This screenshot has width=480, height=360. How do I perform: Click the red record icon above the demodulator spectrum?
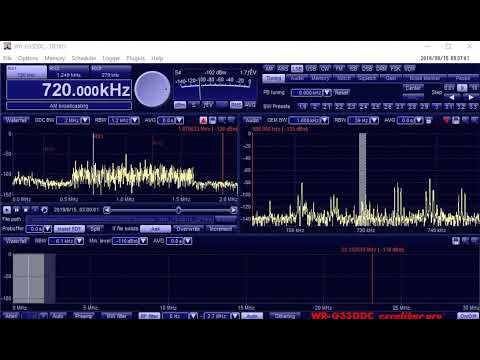coord(446,120)
